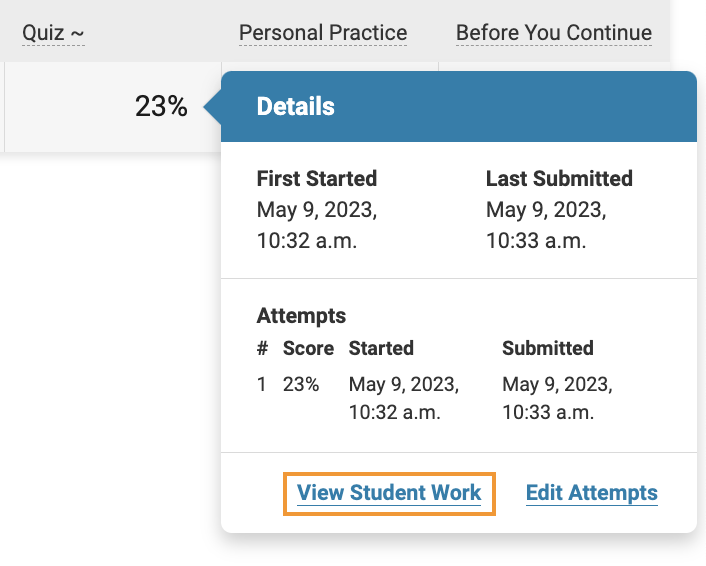
Task: Click the Before You Continue column header
Action: [554, 33]
